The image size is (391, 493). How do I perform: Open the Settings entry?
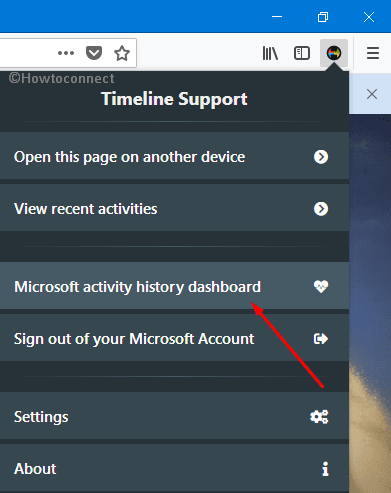174,416
